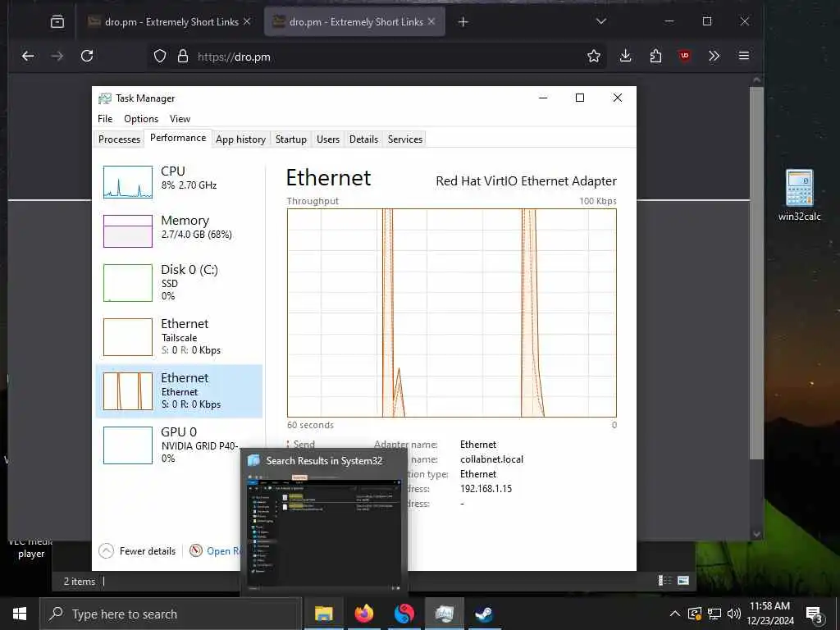The width and height of the screenshot is (840, 630).
Task: Select Ethernet Tailscale adapter item
Action: click(x=179, y=337)
